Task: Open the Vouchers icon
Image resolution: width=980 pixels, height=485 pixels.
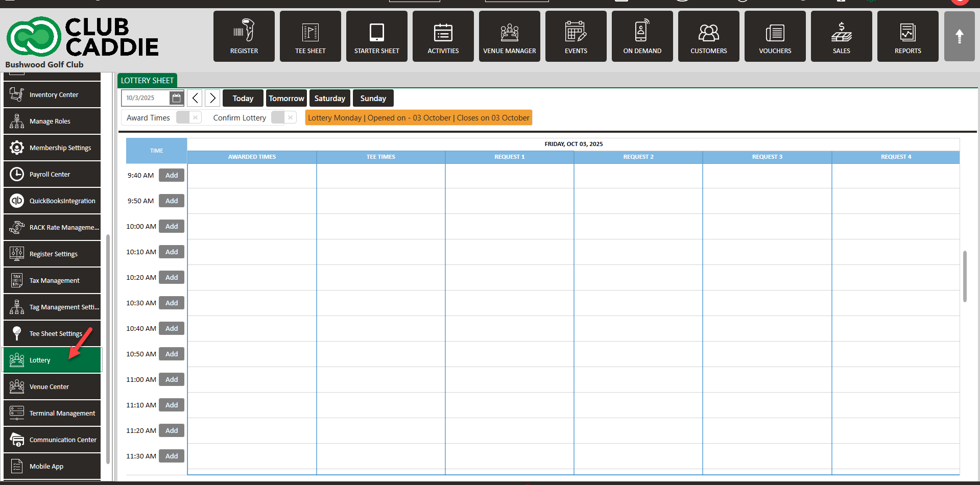Action: (x=775, y=32)
